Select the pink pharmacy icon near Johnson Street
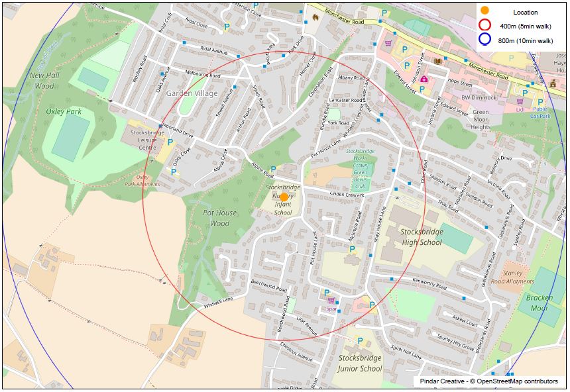The height and width of the screenshot is (392, 570). [x=424, y=80]
